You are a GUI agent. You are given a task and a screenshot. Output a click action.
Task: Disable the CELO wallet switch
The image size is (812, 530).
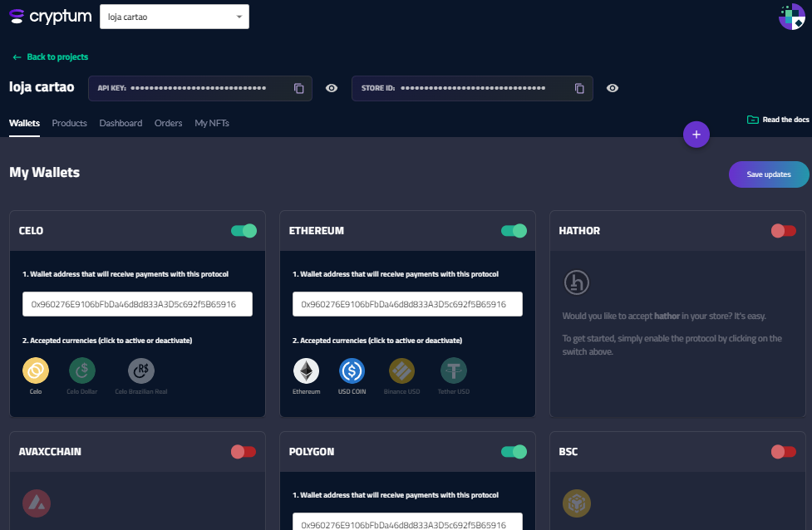coord(244,231)
